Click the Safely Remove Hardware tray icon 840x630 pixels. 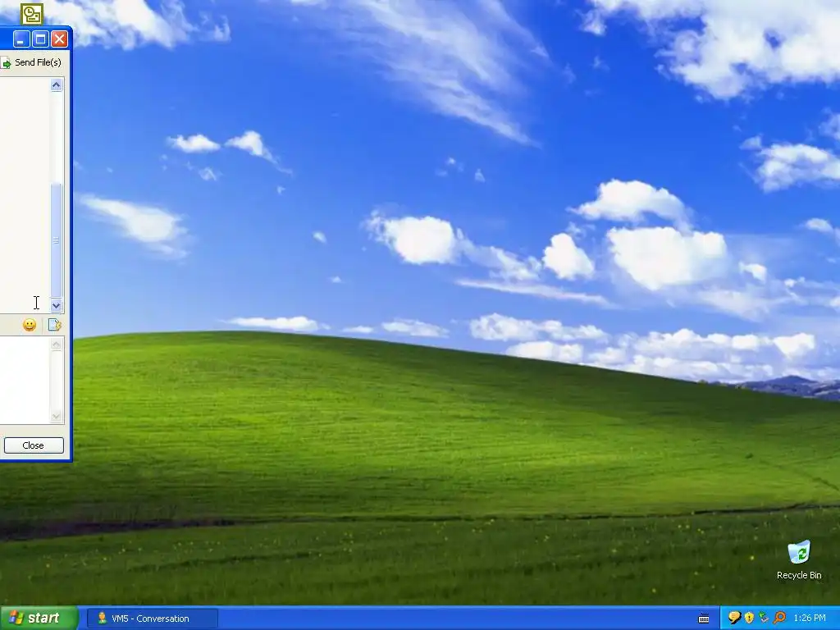[x=764, y=619]
